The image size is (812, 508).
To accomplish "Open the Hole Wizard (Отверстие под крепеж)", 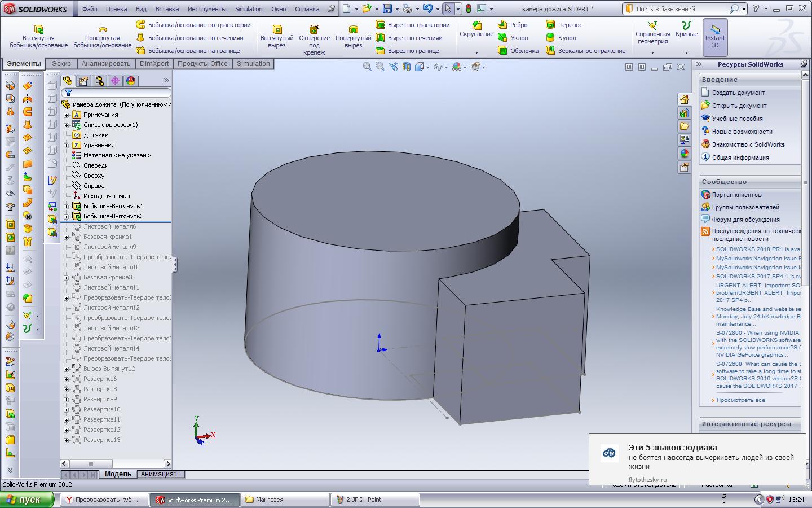I will pyautogui.click(x=314, y=40).
